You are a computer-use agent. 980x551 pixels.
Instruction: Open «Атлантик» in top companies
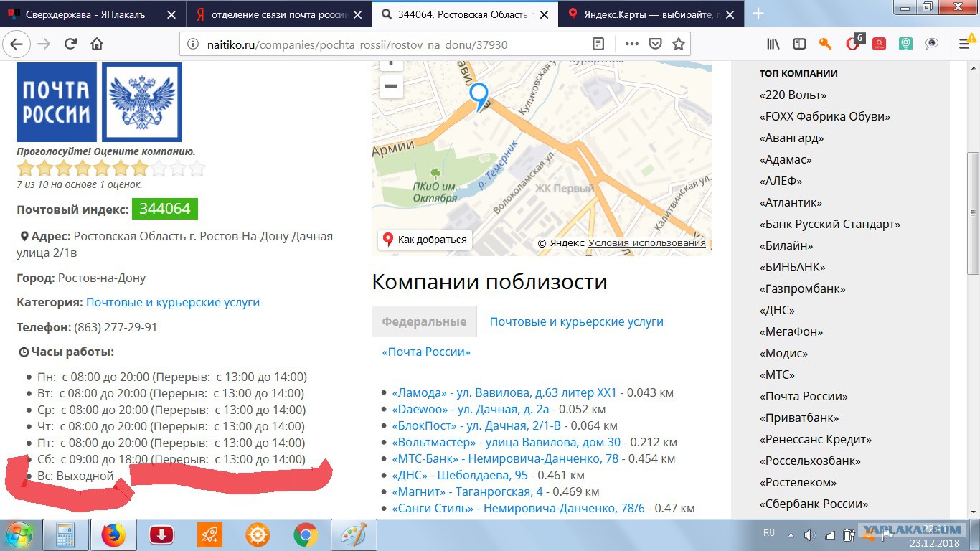pyautogui.click(x=791, y=202)
